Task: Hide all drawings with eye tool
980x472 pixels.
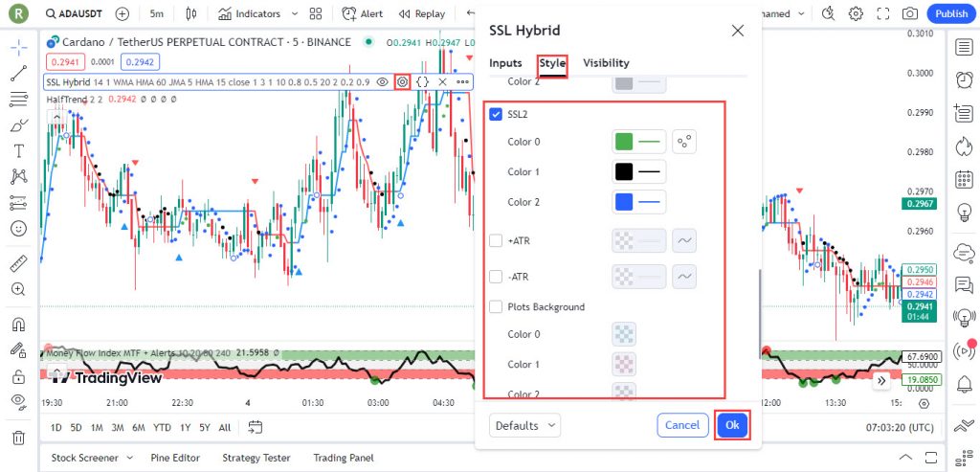Action: pyautogui.click(x=19, y=402)
